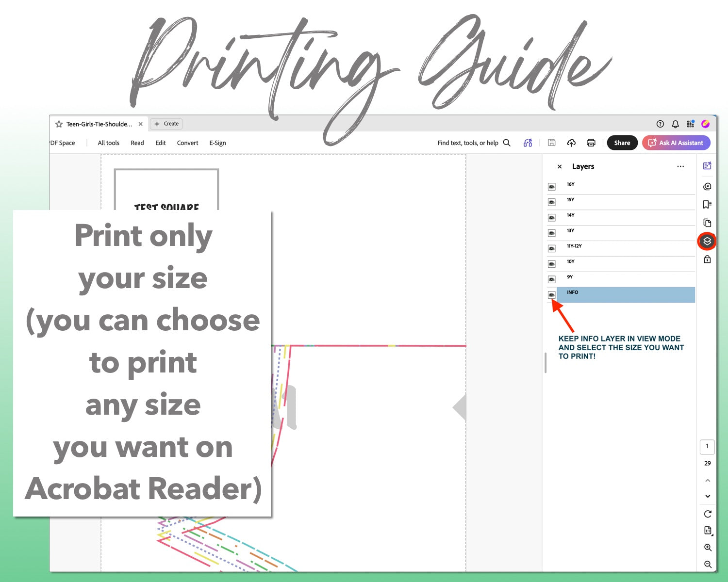Collapse the right pane using the grey arrow
The width and height of the screenshot is (728, 582).
459,407
